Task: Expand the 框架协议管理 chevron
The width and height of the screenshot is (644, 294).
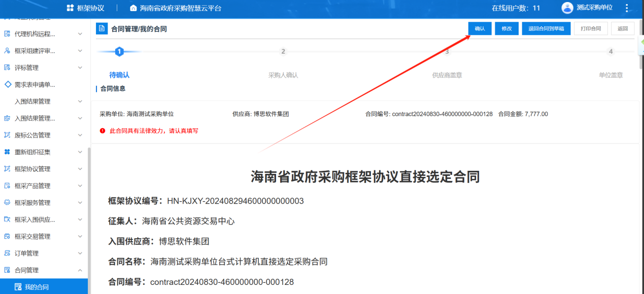Action: point(80,169)
